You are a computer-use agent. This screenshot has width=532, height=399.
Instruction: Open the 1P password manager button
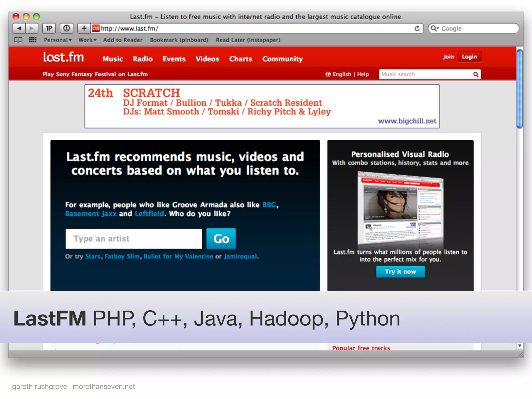49,28
